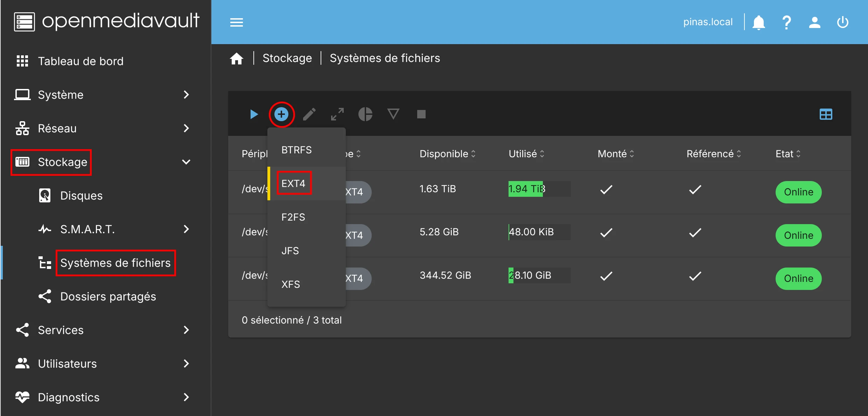Click the unmount stop square icon
Image resolution: width=868 pixels, height=416 pixels.
(421, 114)
